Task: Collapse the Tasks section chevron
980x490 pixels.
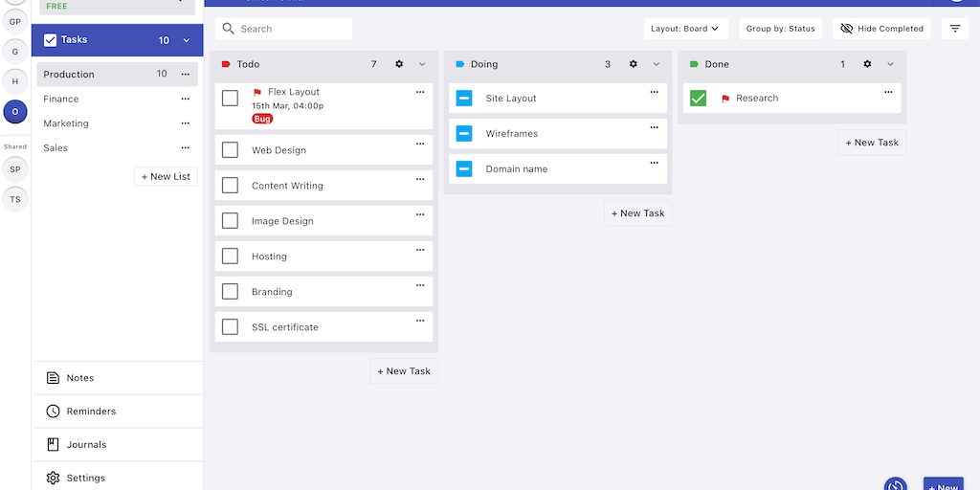Action: click(x=187, y=40)
